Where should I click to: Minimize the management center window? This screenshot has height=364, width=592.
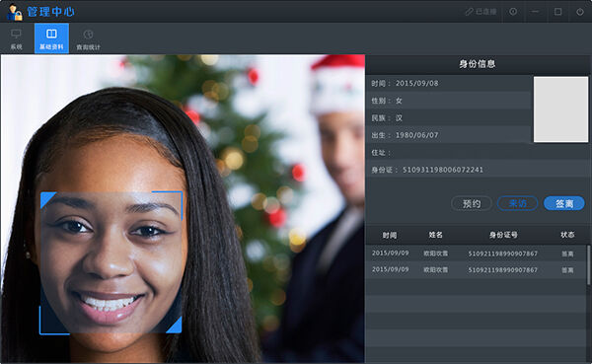pyautogui.click(x=535, y=12)
